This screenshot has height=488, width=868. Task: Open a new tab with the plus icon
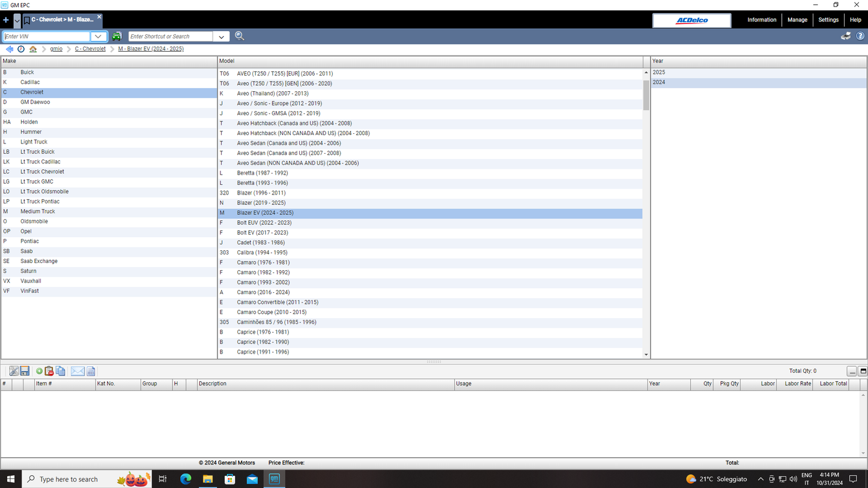pos(6,20)
